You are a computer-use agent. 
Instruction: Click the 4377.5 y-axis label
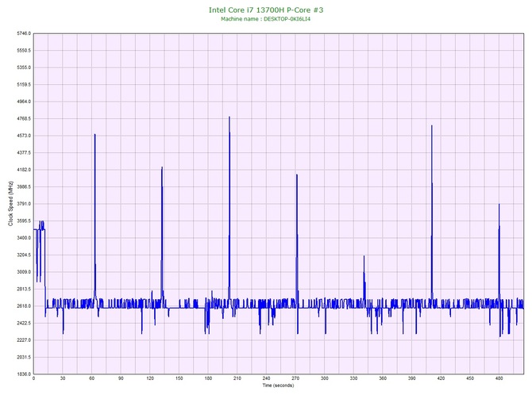pos(24,153)
